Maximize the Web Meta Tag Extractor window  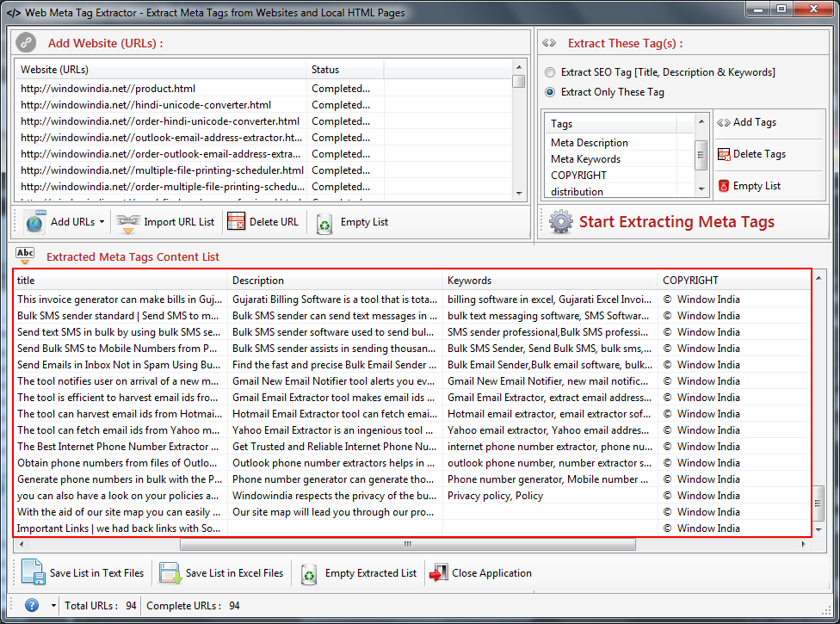781,9
